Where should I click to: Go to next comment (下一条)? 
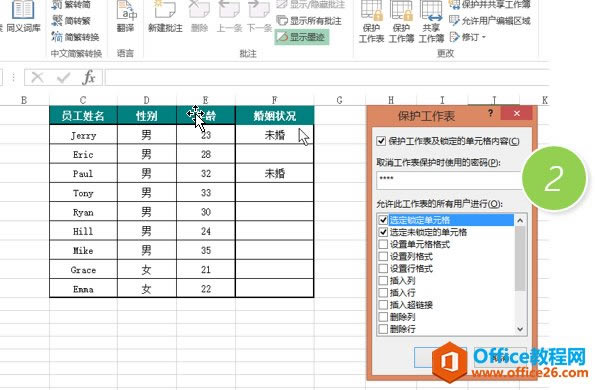259,16
